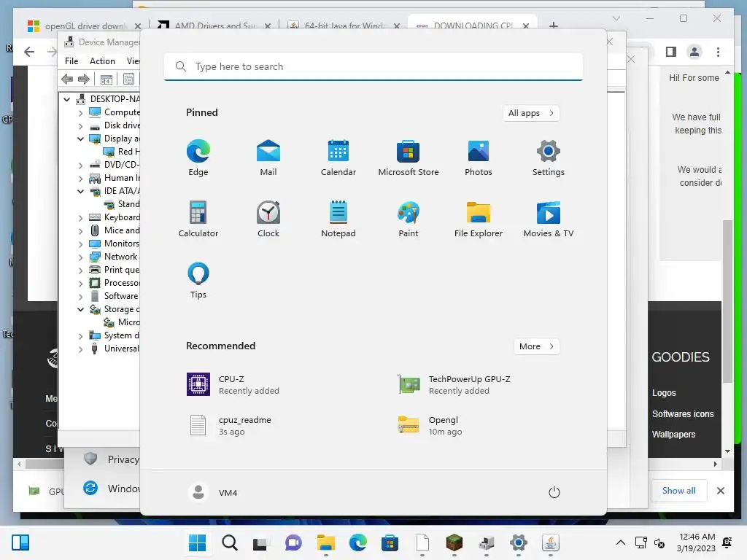Expand Keyboards node in Device Manager

80,217
